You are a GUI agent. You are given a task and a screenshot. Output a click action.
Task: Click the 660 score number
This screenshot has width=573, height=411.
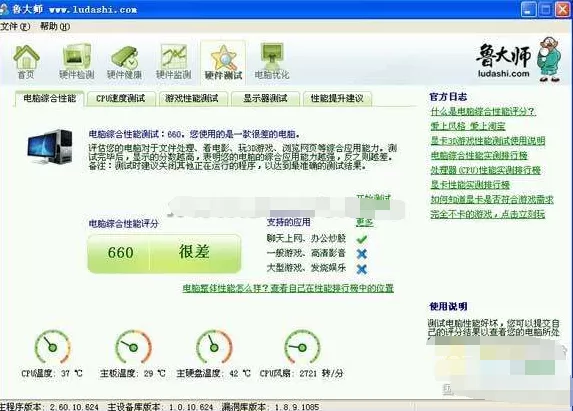(121, 252)
